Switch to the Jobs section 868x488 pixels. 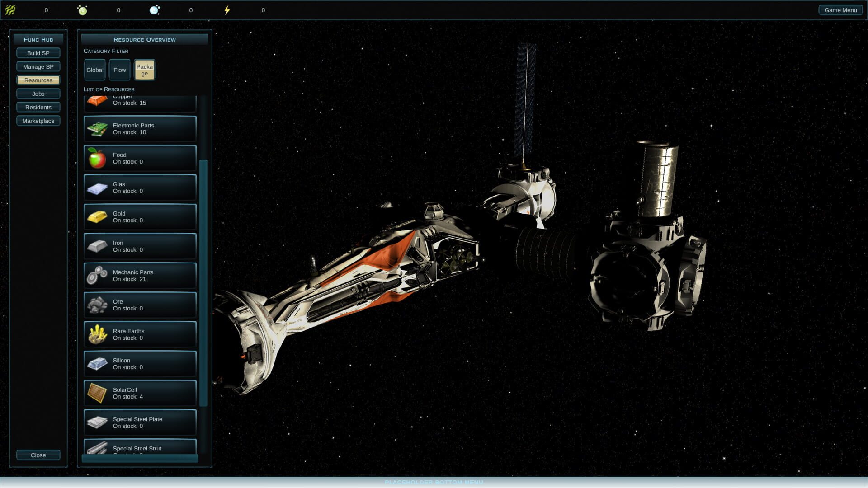tap(38, 94)
